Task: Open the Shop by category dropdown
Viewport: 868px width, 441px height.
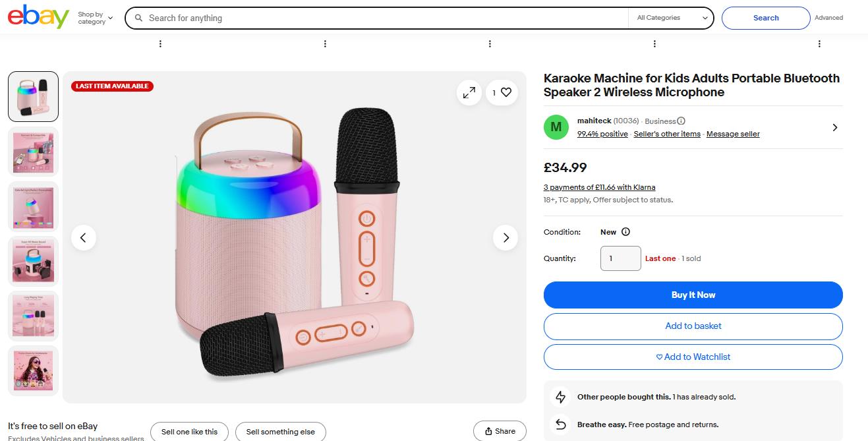Action: tap(95, 18)
